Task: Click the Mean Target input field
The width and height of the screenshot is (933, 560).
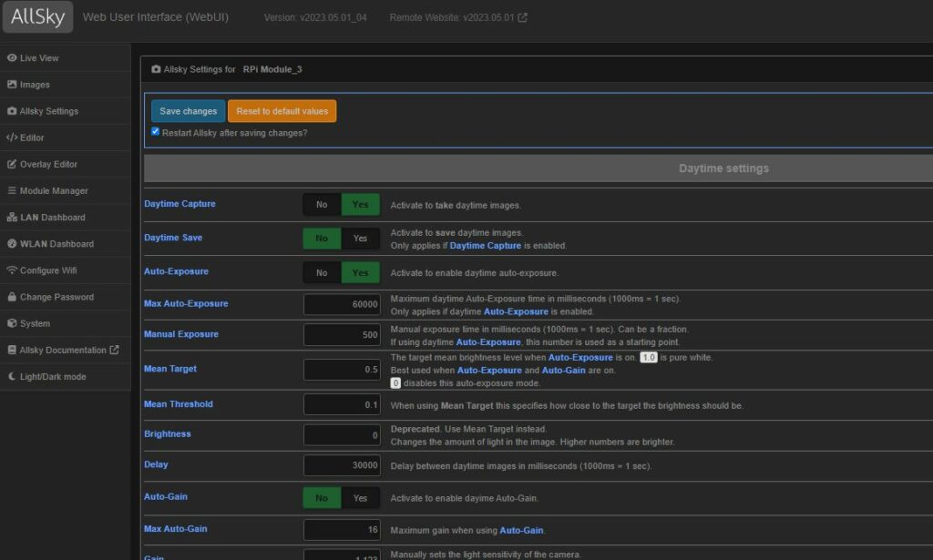Action: (343, 370)
